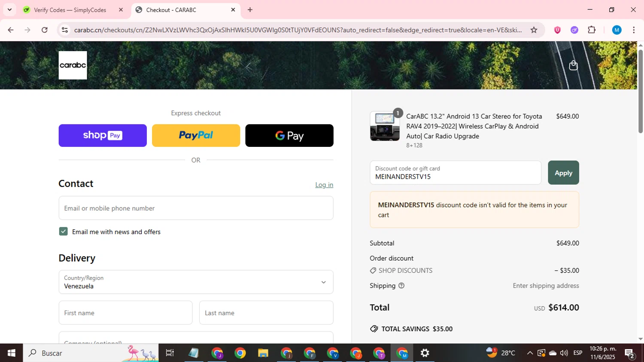Close the Checkout - CARABC tab
The height and width of the screenshot is (362, 644).
click(x=233, y=10)
